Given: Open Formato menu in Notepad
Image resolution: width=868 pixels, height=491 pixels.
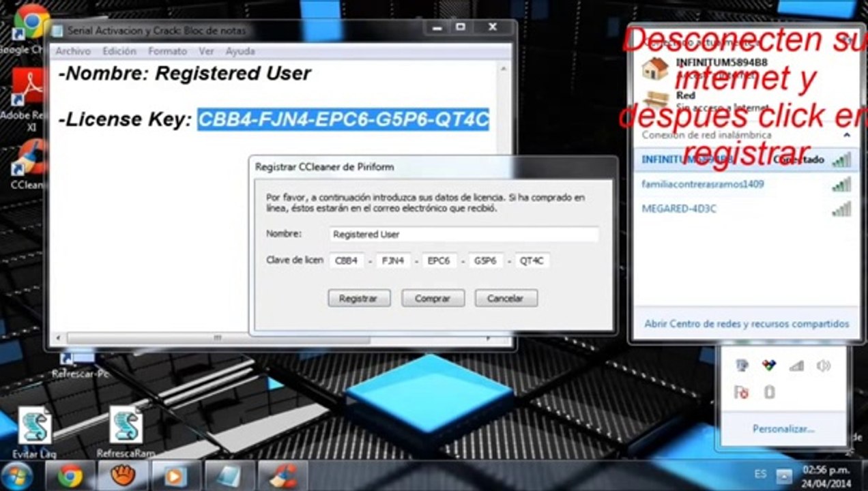Looking at the screenshot, I should click(x=167, y=51).
